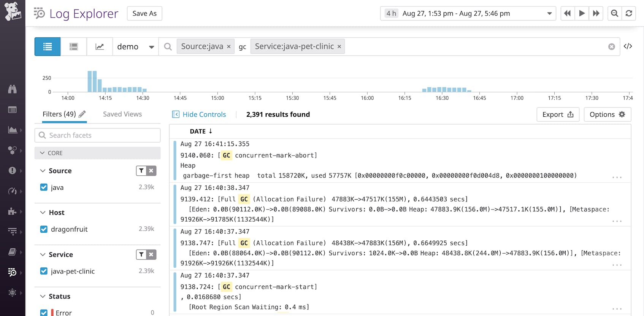
Task: Type in the Search facets field
Action: click(97, 135)
